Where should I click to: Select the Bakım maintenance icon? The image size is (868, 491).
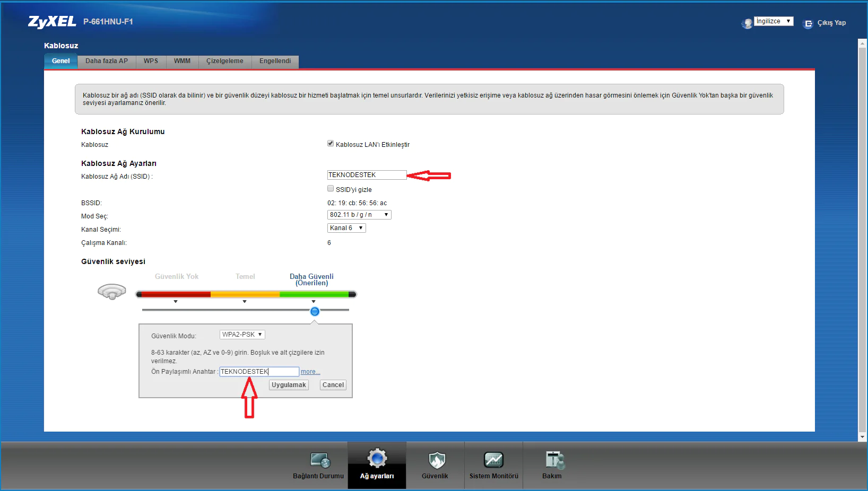pyautogui.click(x=552, y=459)
